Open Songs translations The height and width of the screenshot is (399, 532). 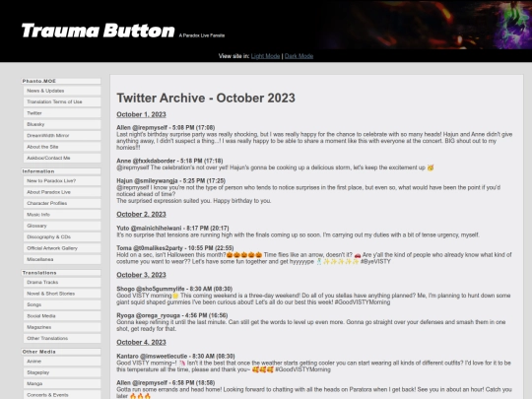62,304
